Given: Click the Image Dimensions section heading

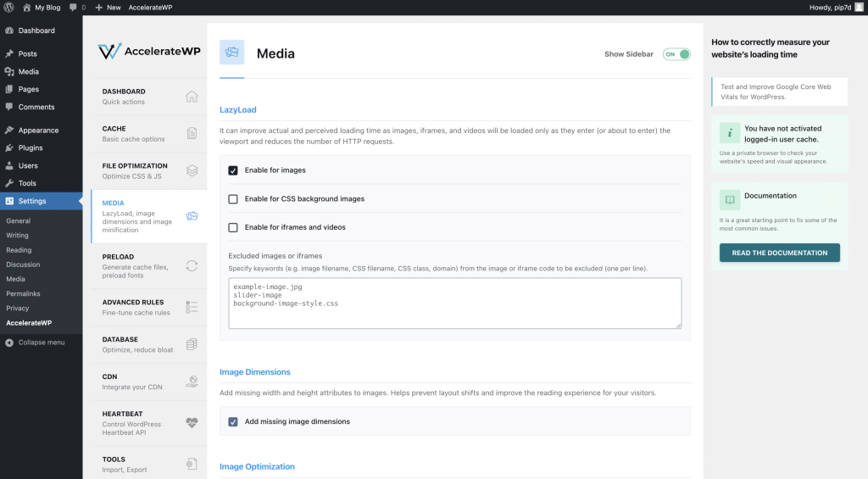Looking at the screenshot, I should click(254, 372).
